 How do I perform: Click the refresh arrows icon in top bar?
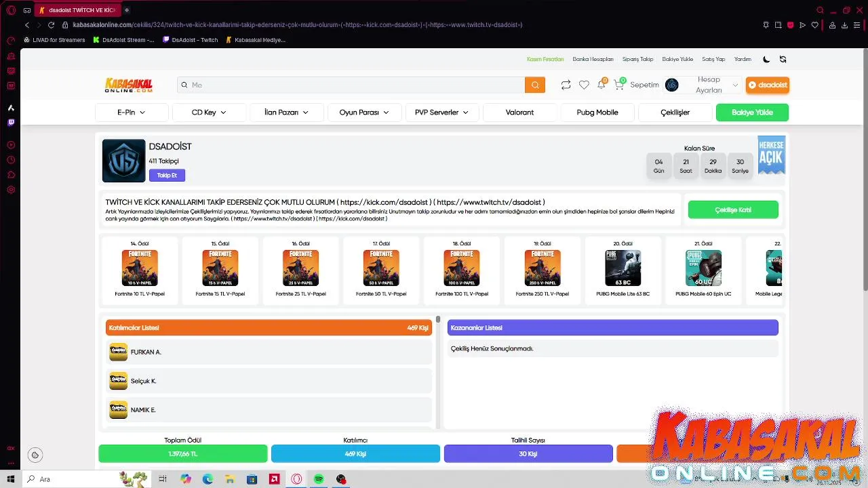point(783,59)
